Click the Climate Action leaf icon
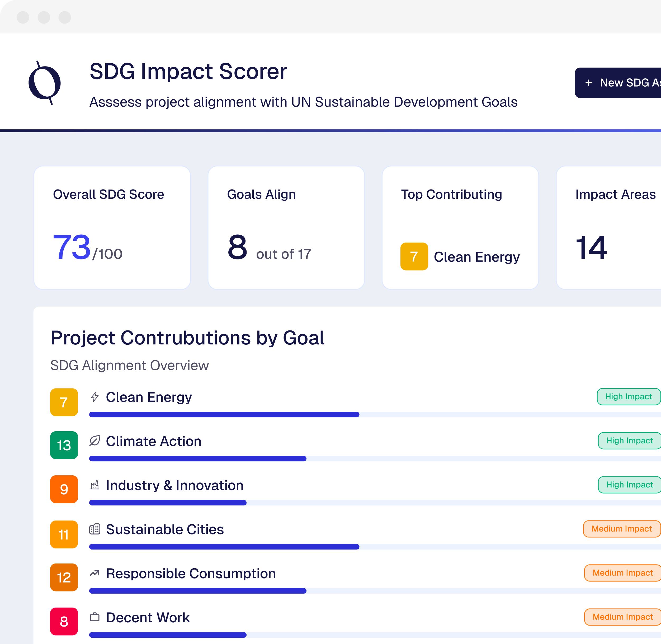Screen dimensions: 661x644 pyautogui.click(x=95, y=441)
